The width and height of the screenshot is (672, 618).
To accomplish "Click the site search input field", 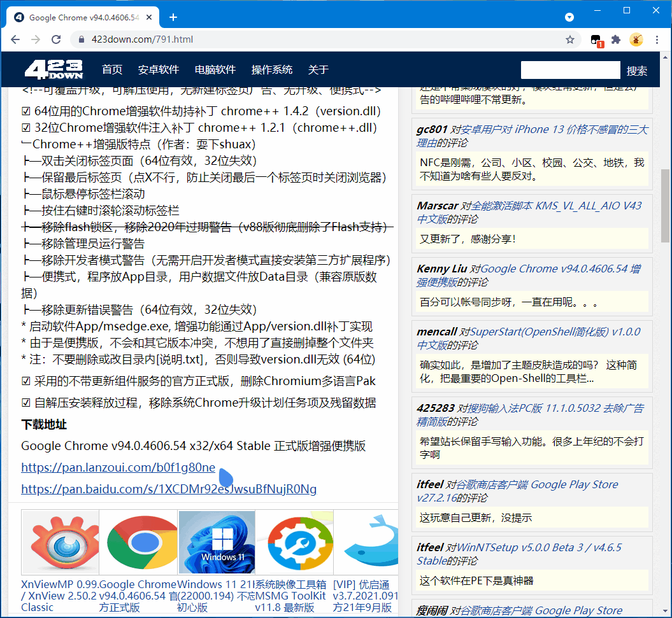I will pos(570,70).
